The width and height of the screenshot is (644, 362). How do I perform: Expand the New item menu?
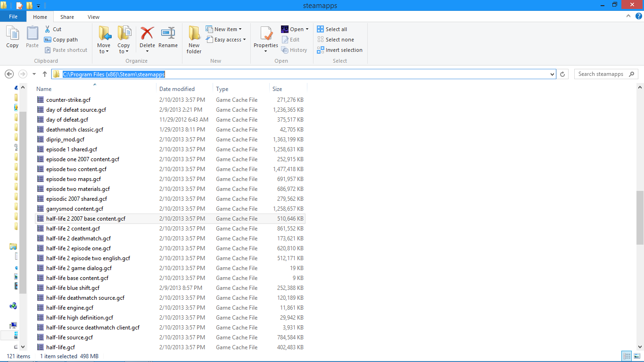[224, 29]
